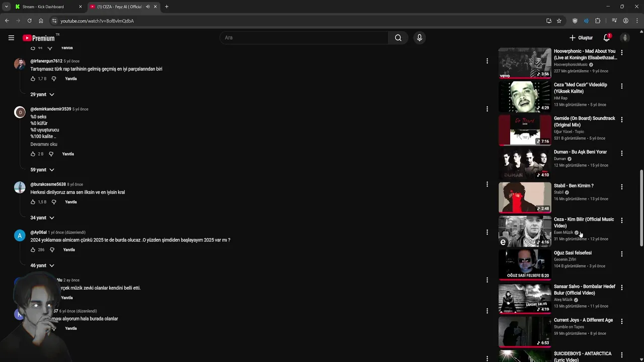
Task: Open more options for Sansar Salvo video
Action: pyautogui.click(x=622, y=288)
